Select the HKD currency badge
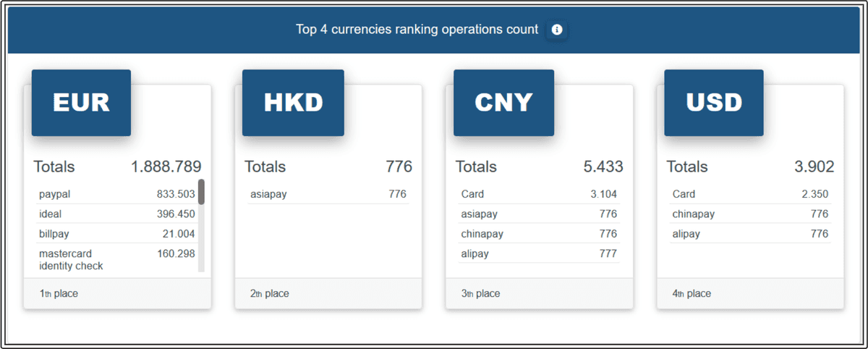Image resolution: width=868 pixels, height=349 pixels. [292, 103]
